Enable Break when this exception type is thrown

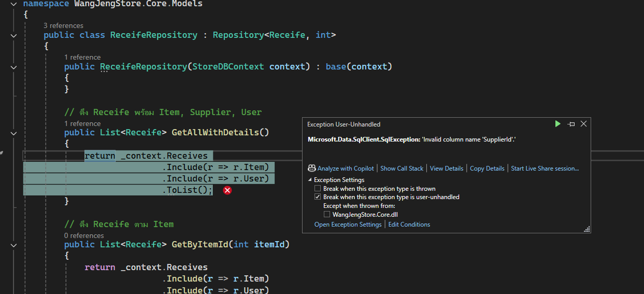point(318,189)
